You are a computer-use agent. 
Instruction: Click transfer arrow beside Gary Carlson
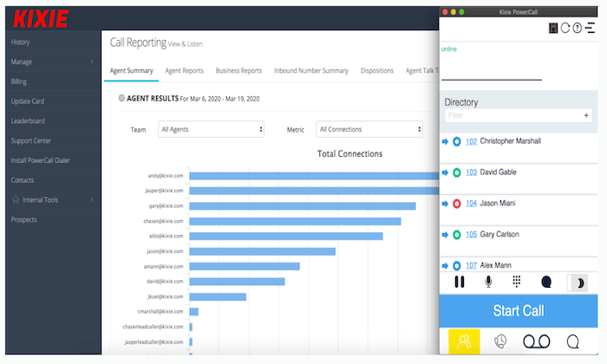[445, 235]
